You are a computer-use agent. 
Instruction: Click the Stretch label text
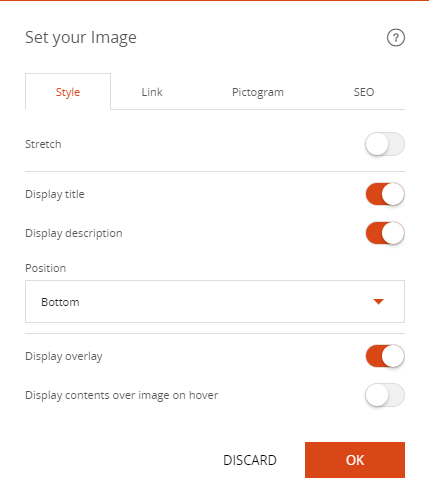[43, 144]
